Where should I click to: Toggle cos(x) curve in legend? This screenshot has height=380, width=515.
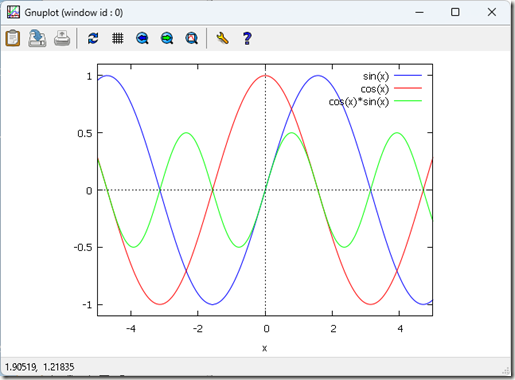click(x=375, y=89)
